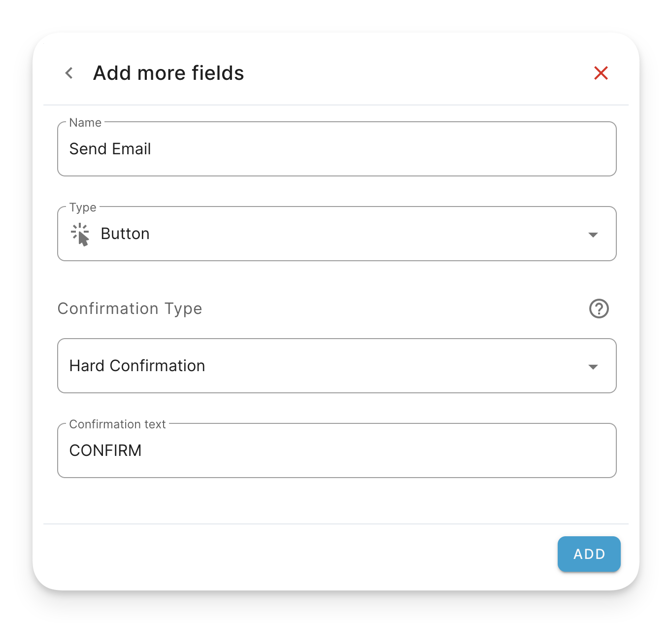Image resolution: width=672 pixels, height=623 pixels.
Task: Navigate back using the left chevron
Action: [68, 72]
